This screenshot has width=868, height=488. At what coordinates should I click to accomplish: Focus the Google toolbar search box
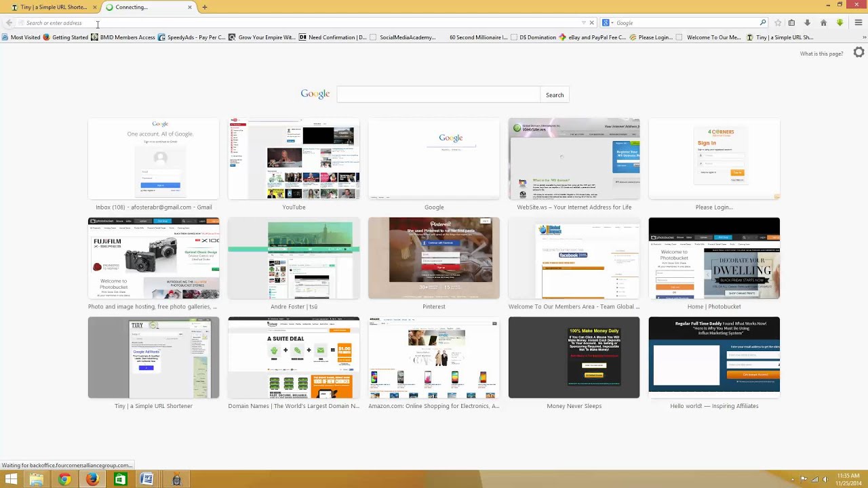(685, 23)
